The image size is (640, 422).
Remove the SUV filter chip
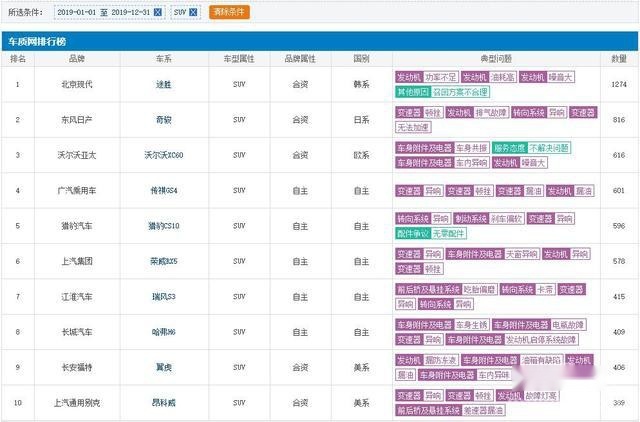(x=193, y=12)
